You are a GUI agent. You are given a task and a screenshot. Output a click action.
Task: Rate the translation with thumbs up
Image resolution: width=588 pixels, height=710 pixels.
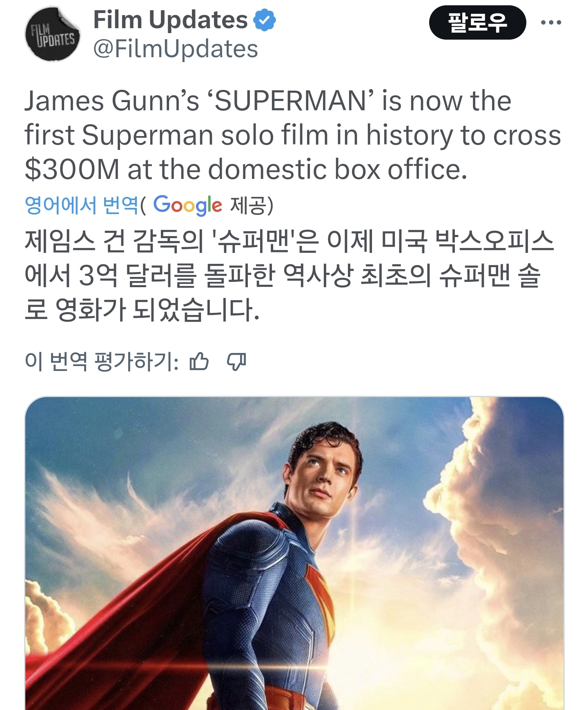point(199,362)
